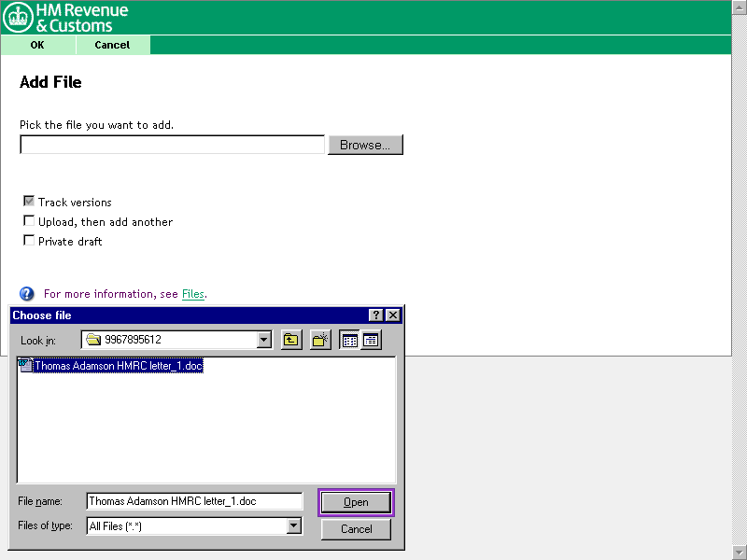Click the blue information icon
Screen dimensions: 747x560
pos(27,294)
